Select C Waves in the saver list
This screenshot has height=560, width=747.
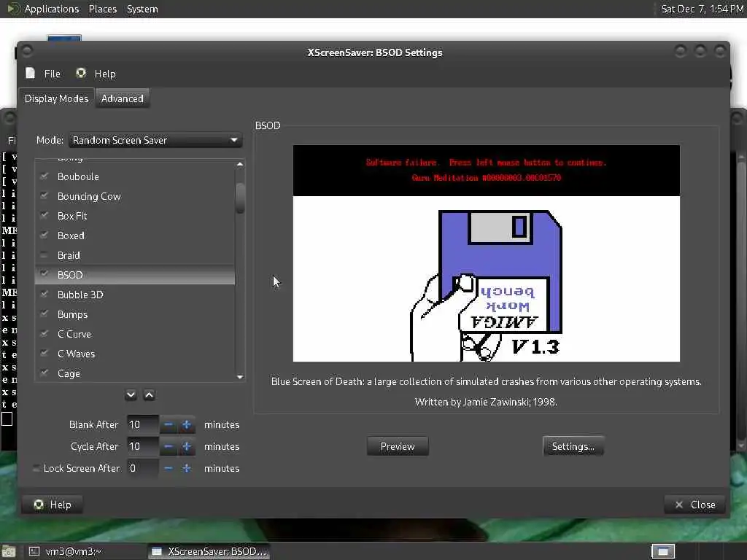pyautogui.click(x=76, y=354)
